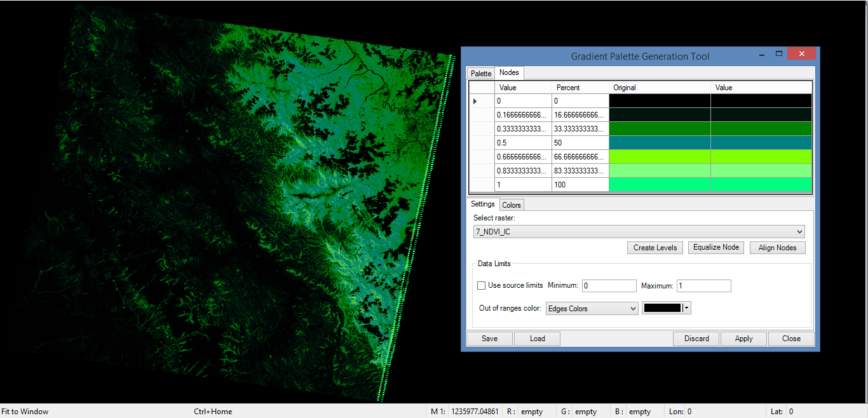The height and width of the screenshot is (418, 868).
Task: Minimize the Gradient Palette Generation Tool window
Action: click(x=761, y=55)
